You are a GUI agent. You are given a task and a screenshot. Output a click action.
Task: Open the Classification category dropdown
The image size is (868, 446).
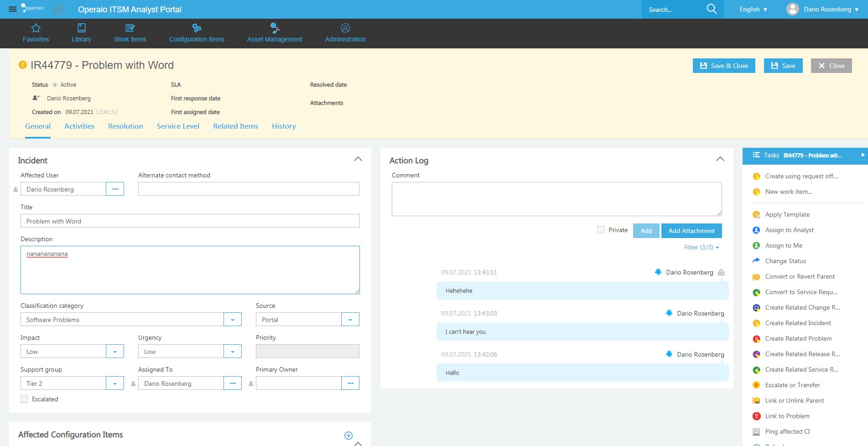tap(232, 320)
